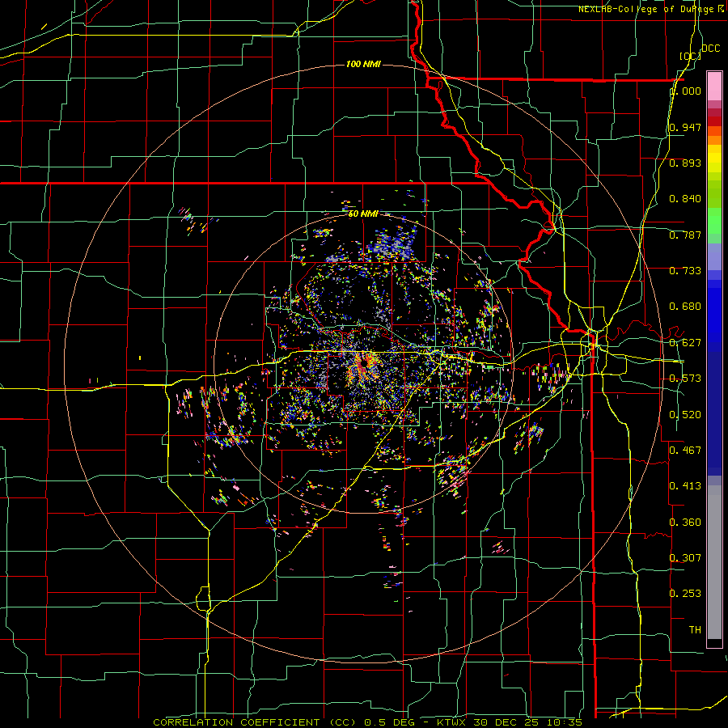Pick the pink swatch atop color bar
The image size is (728, 728).
pyautogui.click(x=714, y=86)
